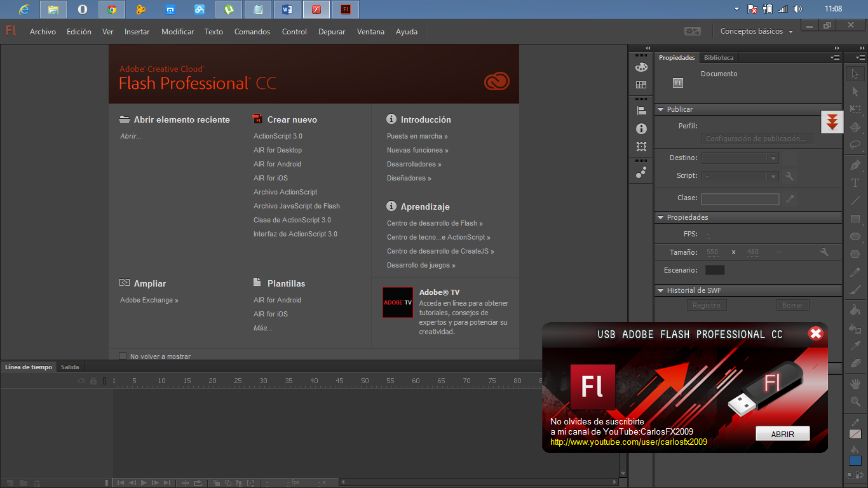Click the blue fill color swatch
The image size is (868, 488).
click(855, 461)
